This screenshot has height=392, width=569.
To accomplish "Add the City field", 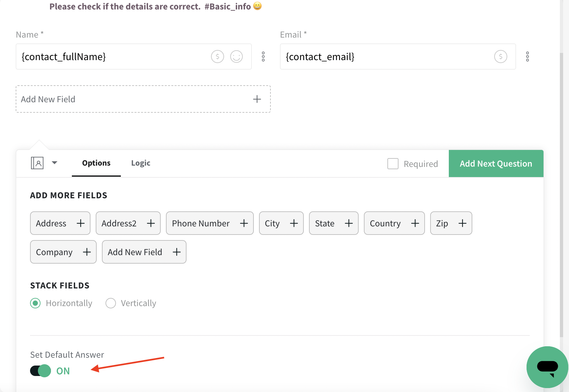I will (x=281, y=223).
